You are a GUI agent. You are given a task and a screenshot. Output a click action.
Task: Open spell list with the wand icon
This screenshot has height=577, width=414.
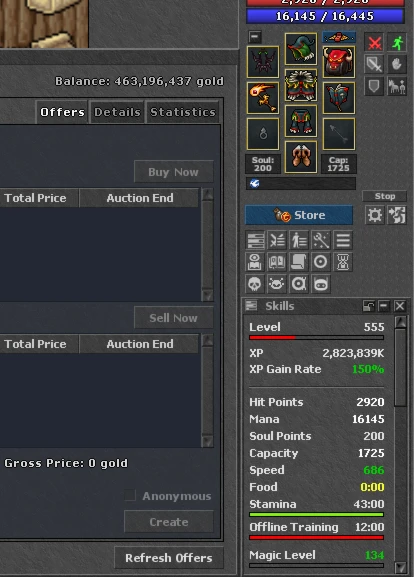pyautogui.click(x=321, y=240)
